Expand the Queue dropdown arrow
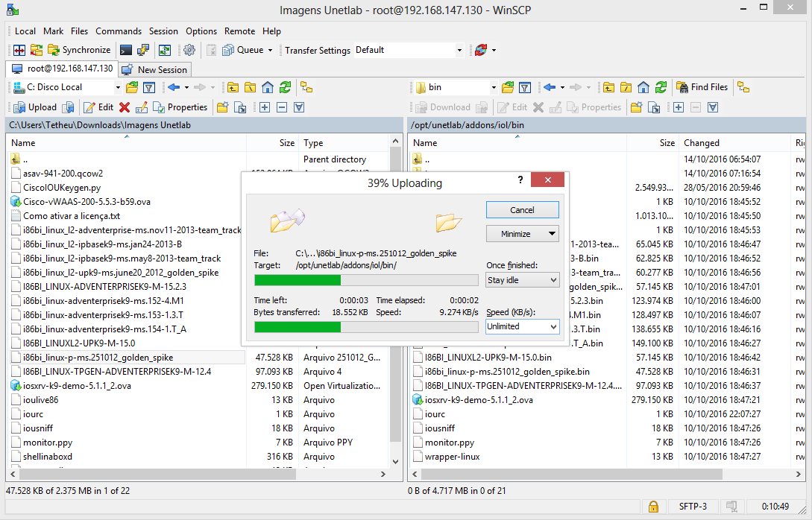 pyautogui.click(x=270, y=50)
